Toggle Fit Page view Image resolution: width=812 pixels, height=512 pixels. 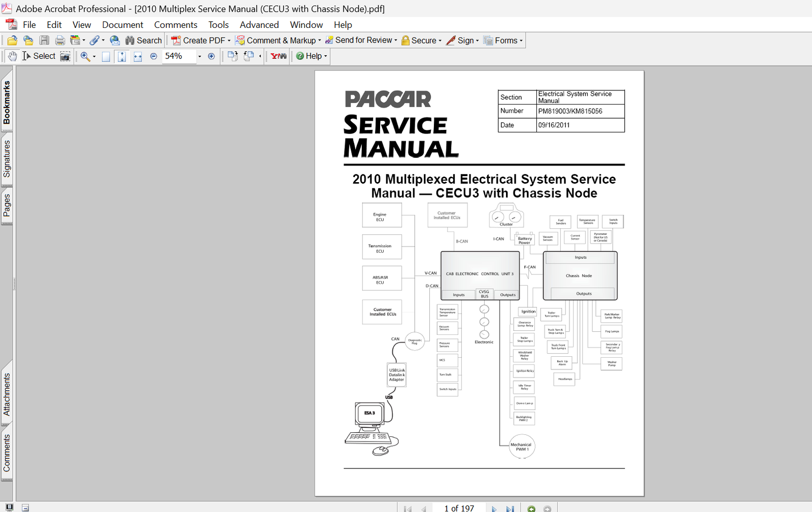(x=122, y=56)
